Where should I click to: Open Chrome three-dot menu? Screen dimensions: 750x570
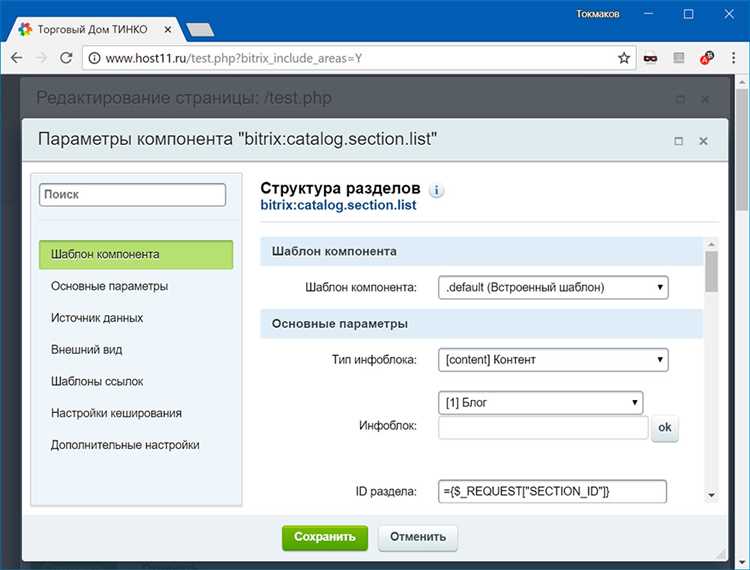733,58
